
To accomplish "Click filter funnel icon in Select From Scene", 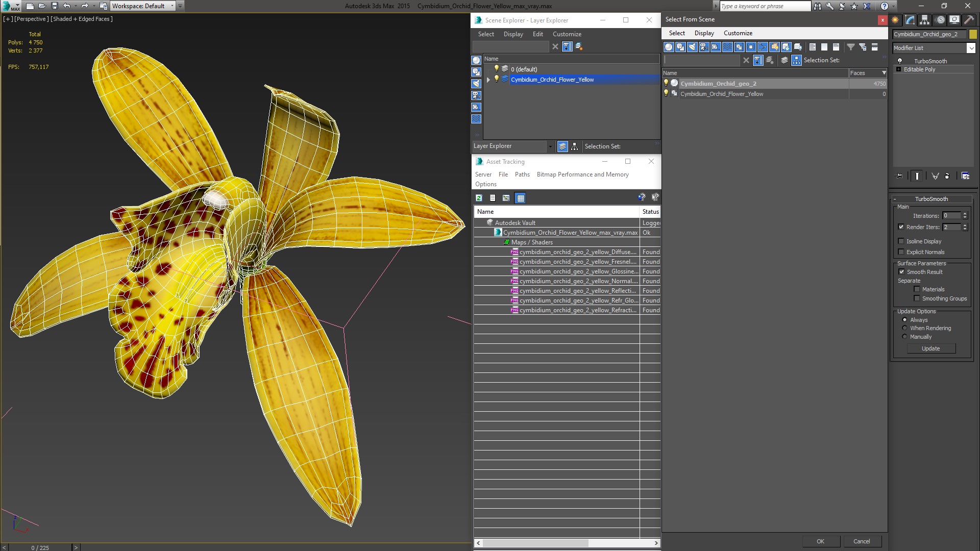I will coord(850,47).
